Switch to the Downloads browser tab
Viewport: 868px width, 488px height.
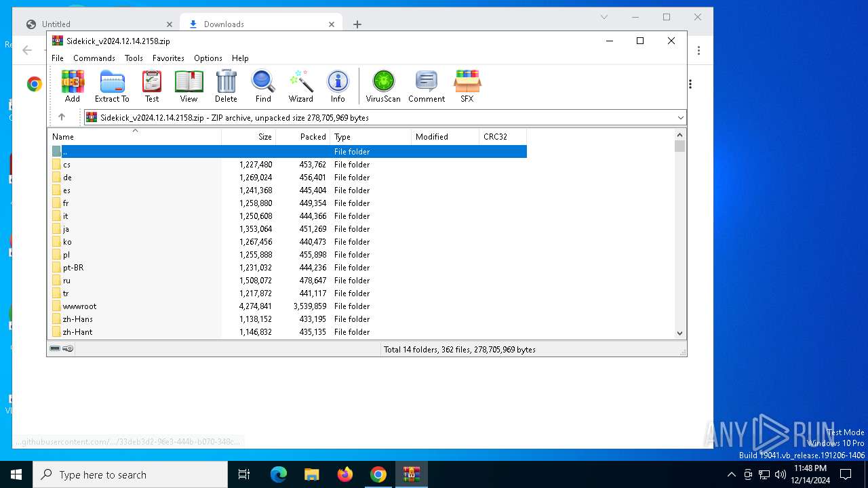(260, 24)
